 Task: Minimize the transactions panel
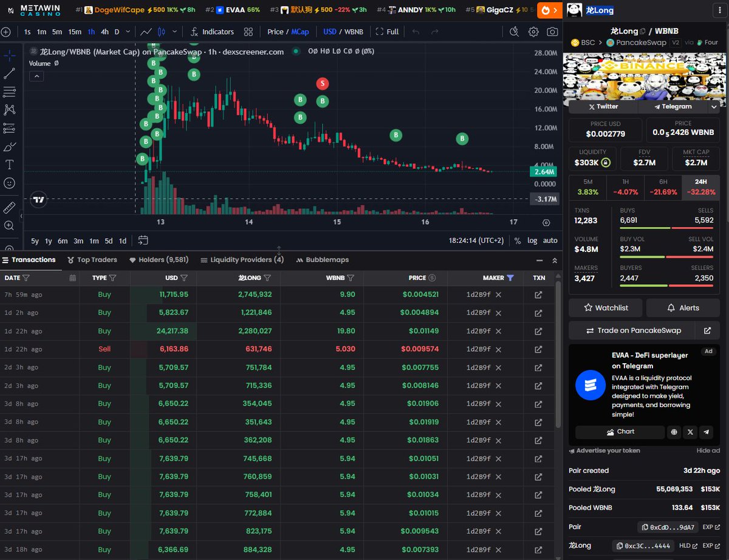[539, 260]
